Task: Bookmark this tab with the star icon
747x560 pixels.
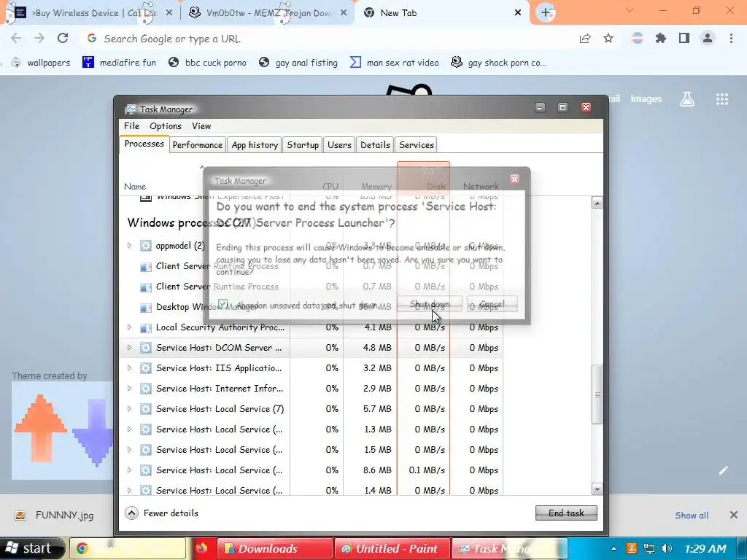Action: [608, 38]
